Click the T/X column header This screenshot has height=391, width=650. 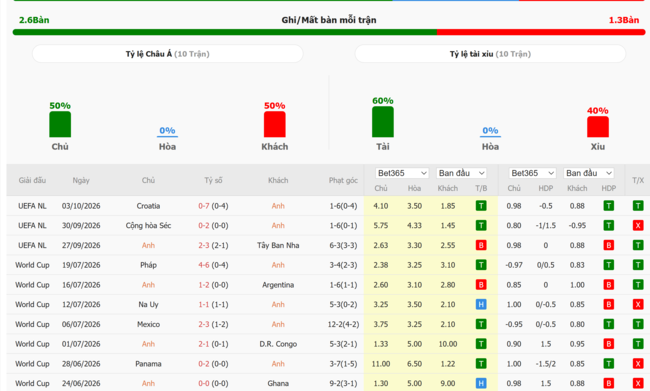point(638,180)
